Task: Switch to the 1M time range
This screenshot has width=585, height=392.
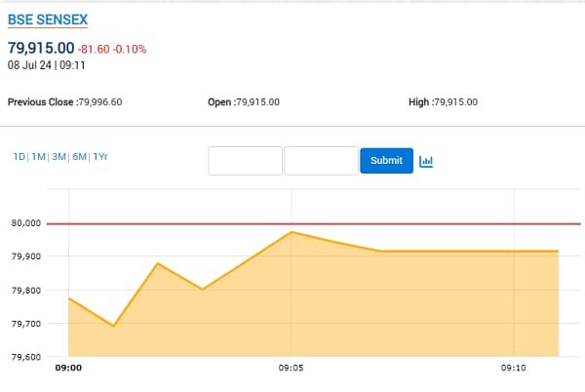Action: pos(38,157)
